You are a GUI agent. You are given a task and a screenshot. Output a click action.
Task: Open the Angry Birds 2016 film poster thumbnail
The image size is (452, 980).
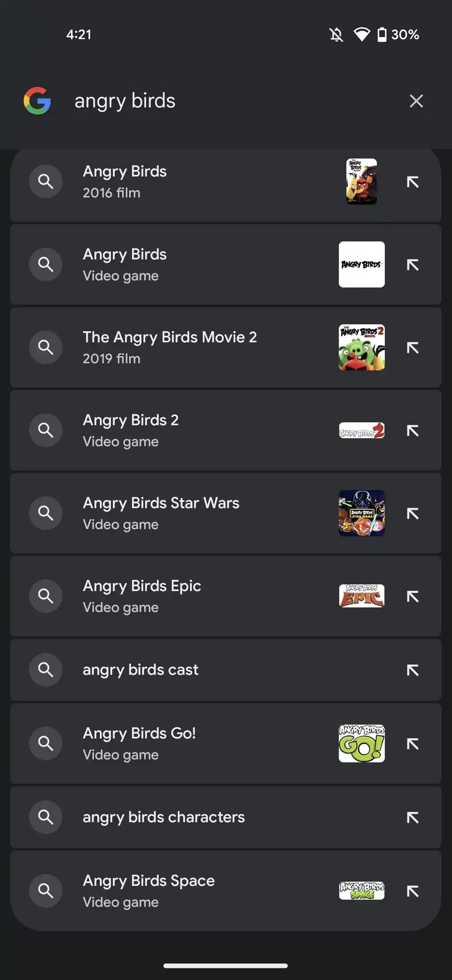(x=362, y=181)
